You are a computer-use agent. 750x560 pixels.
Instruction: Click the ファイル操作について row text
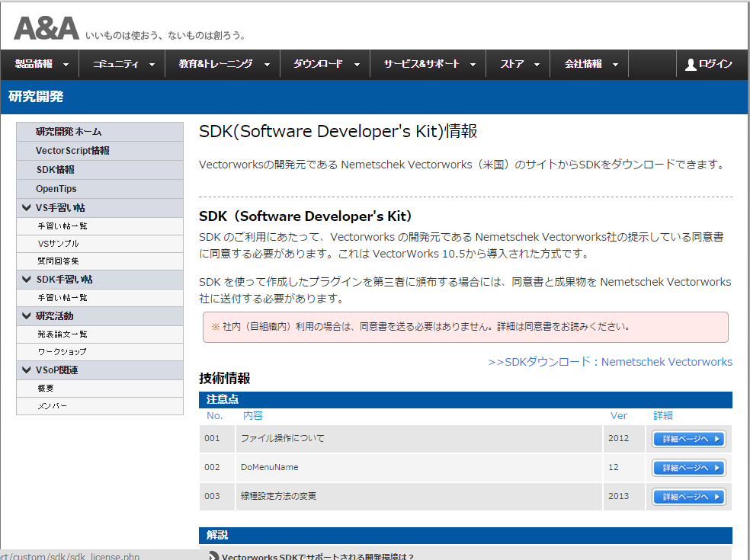282,438
